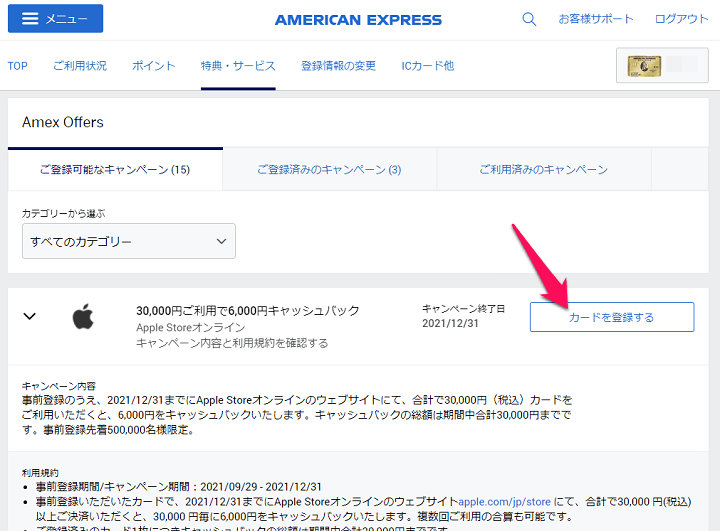
Task: Open search with the magnifier icon
Action: pyautogui.click(x=529, y=19)
